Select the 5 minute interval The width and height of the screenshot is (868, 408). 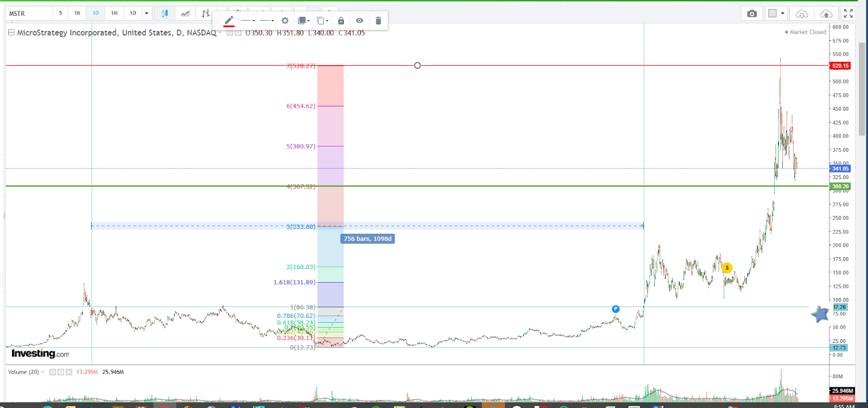click(60, 13)
